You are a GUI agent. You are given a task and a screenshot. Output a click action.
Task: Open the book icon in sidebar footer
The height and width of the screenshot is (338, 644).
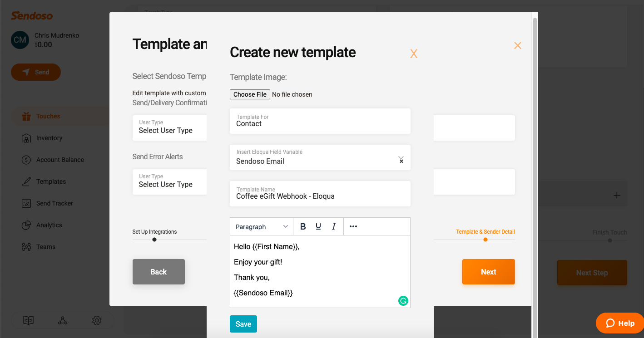point(29,320)
